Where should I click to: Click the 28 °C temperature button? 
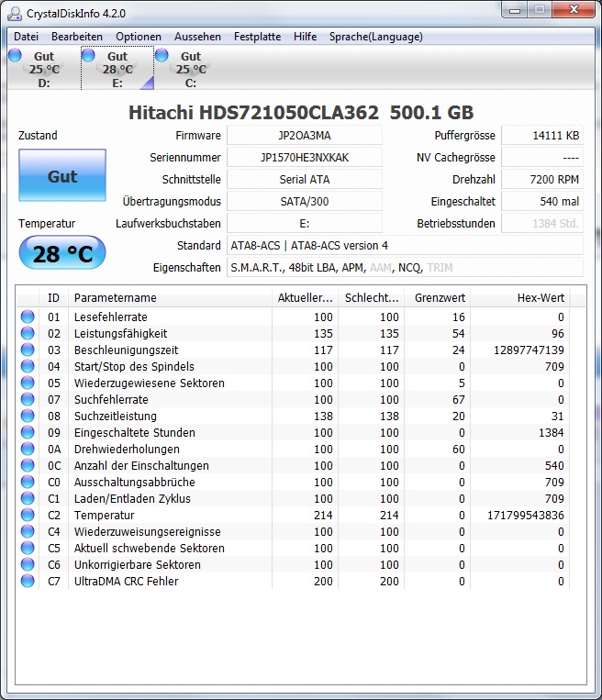point(62,253)
